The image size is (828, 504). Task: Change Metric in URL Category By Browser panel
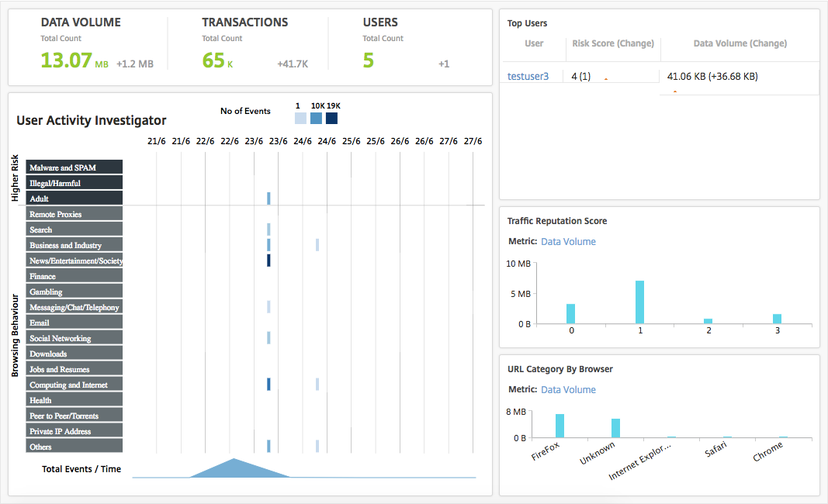tap(568, 390)
